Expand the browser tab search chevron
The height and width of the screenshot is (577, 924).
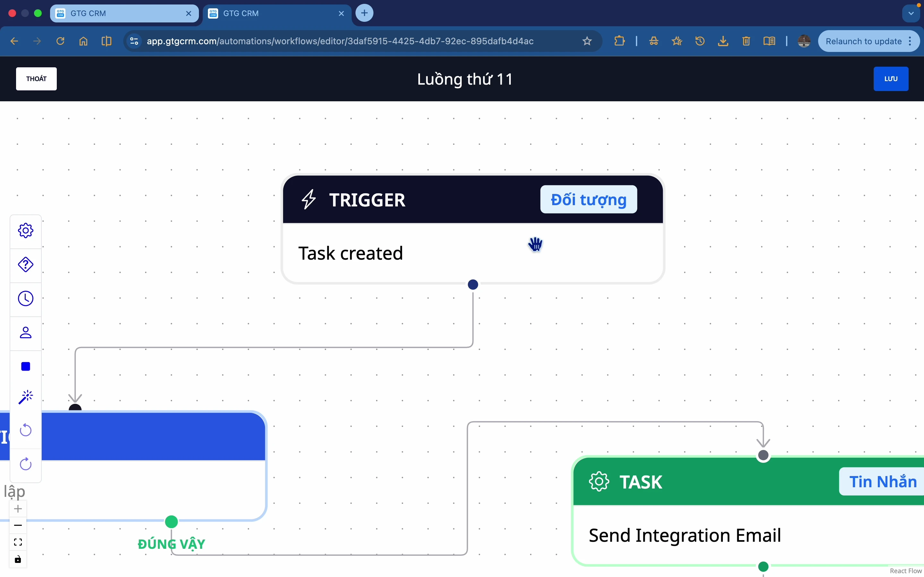911,13
